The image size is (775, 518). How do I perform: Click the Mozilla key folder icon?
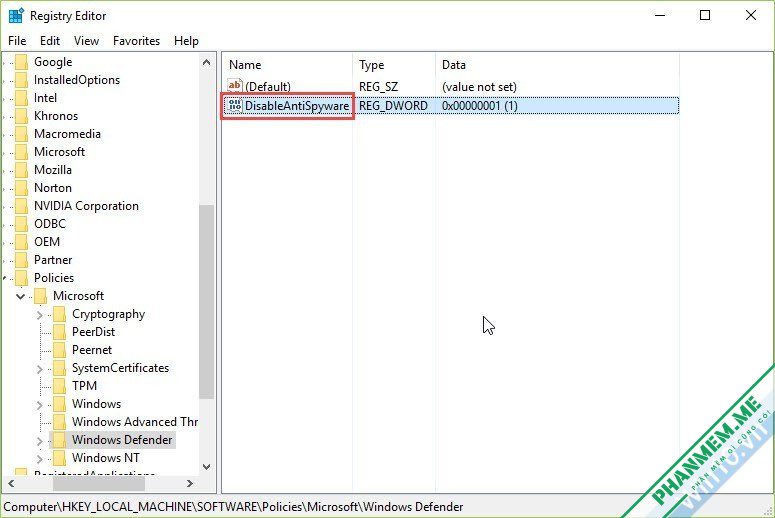pyautogui.click(x=21, y=170)
